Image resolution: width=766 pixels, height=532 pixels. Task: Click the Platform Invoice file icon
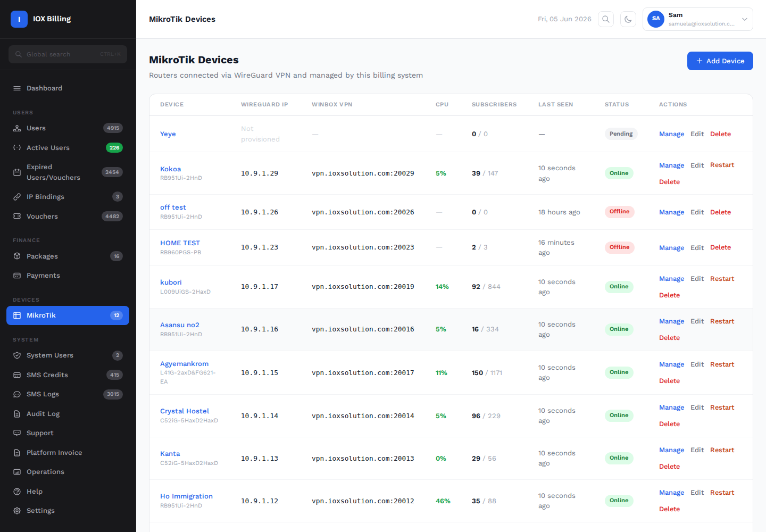click(x=17, y=453)
